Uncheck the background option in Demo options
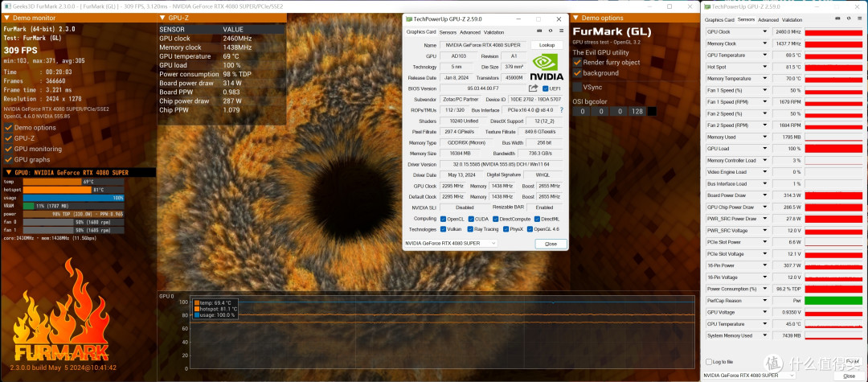 click(577, 73)
